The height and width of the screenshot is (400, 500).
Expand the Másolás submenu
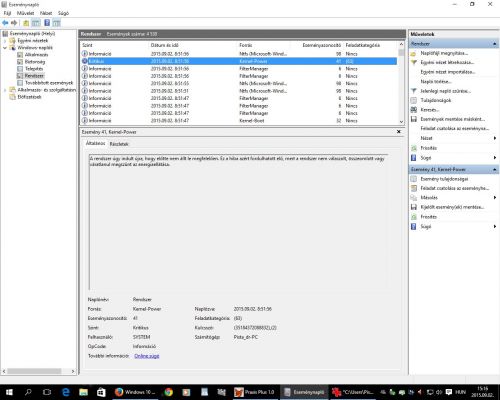point(495,198)
